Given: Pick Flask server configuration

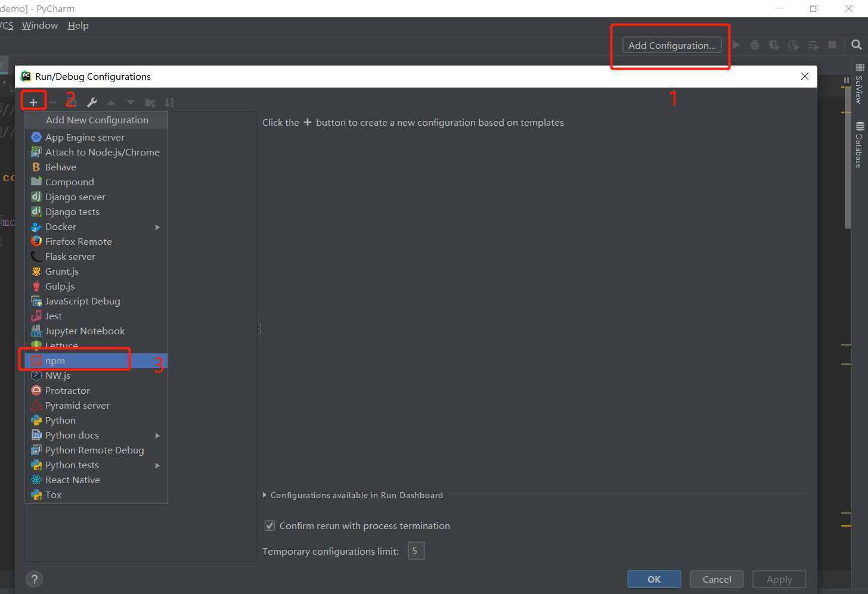Looking at the screenshot, I should click(96, 256).
